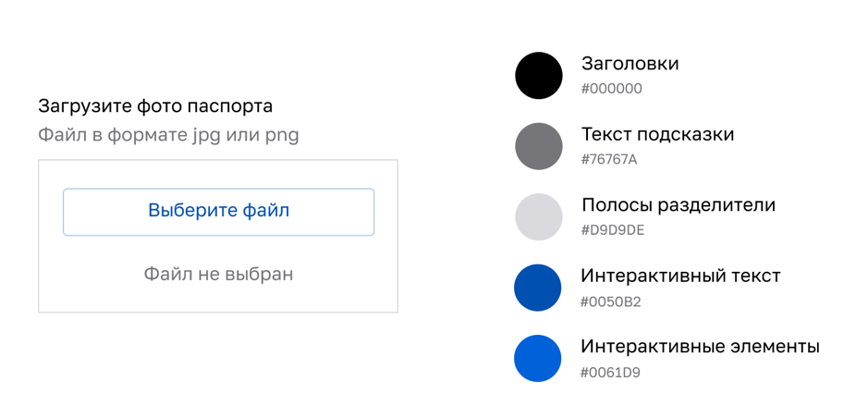This screenshot has height=418, width=868.
Task: Click the #D9D9DE hex code
Action: [x=612, y=230]
